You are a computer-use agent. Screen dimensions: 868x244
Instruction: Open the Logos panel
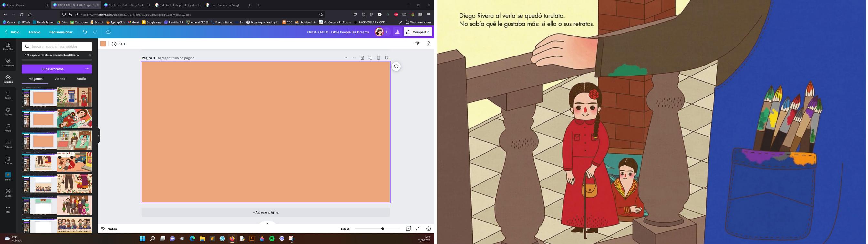(x=8, y=193)
